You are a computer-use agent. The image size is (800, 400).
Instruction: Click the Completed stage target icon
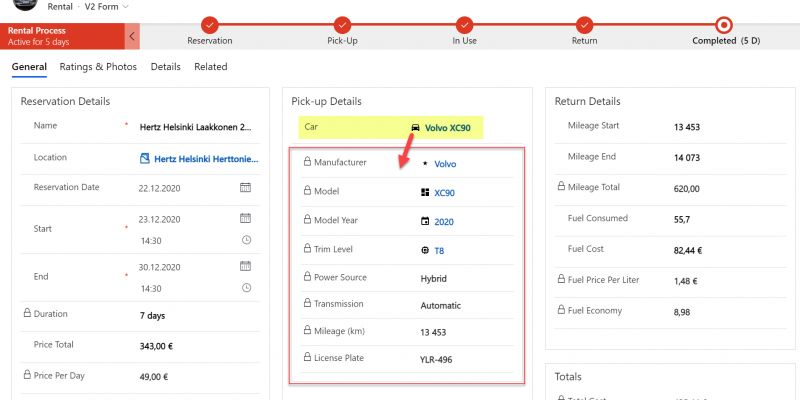click(x=723, y=24)
